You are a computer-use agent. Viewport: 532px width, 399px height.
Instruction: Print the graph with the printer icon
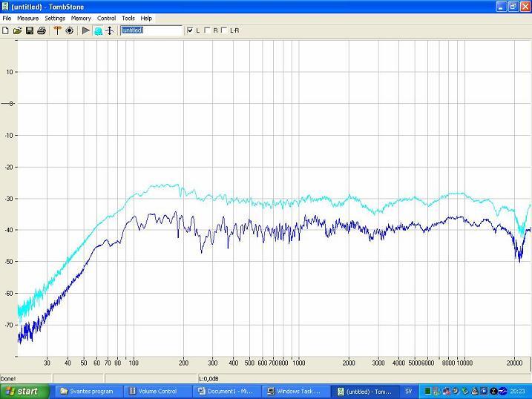point(42,30)
